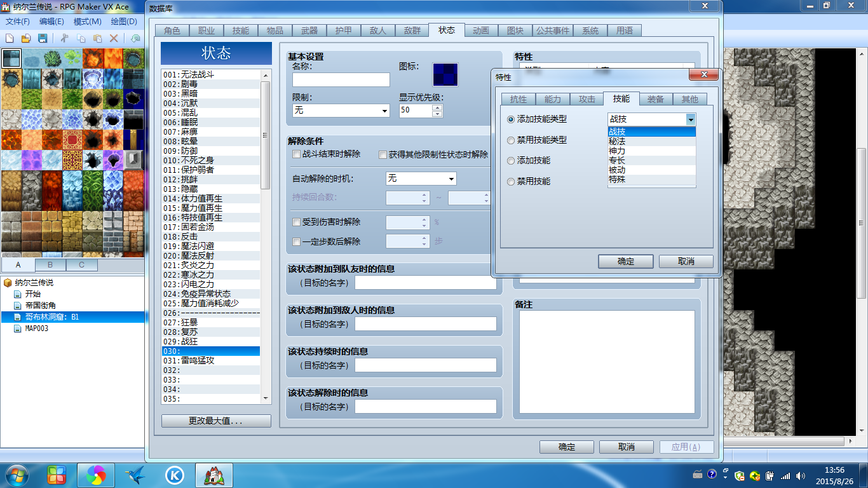Toggle the 受到伤害时解除 checkbox
868x488 pixels.
[x=296, y=222]
